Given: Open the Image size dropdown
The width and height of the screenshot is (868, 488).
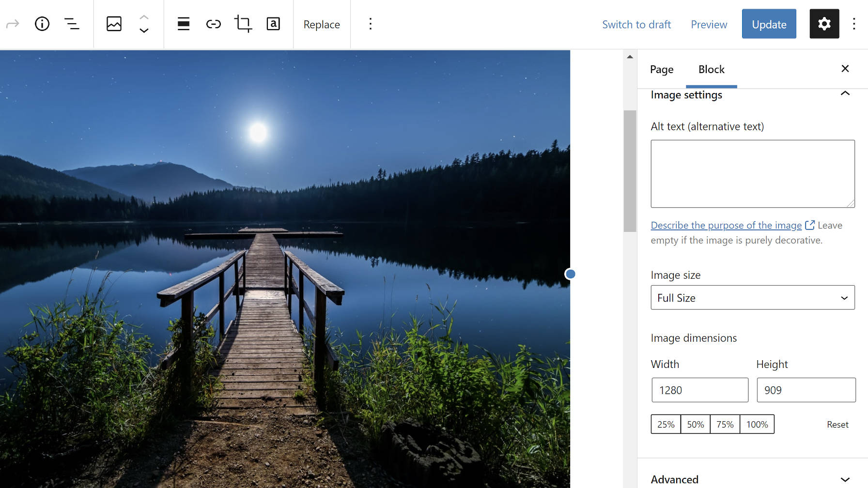Looking at the screenshot, I should [x=753, y=298].
